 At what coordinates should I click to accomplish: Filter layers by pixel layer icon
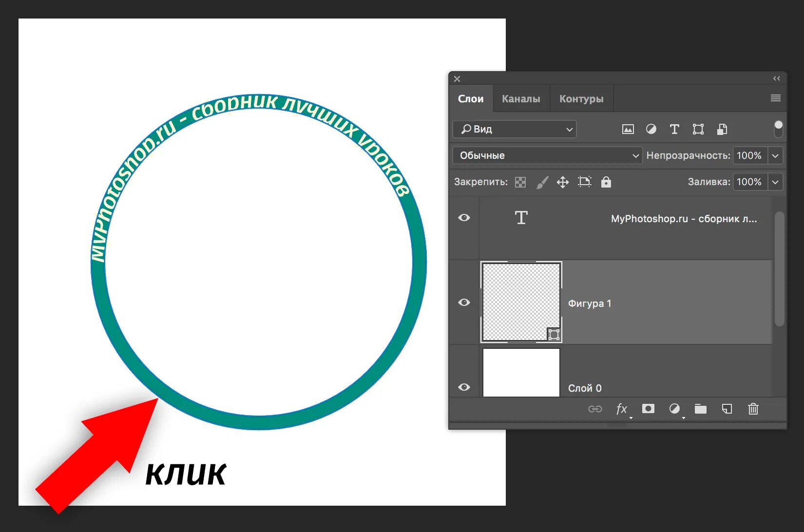point(628,129)
